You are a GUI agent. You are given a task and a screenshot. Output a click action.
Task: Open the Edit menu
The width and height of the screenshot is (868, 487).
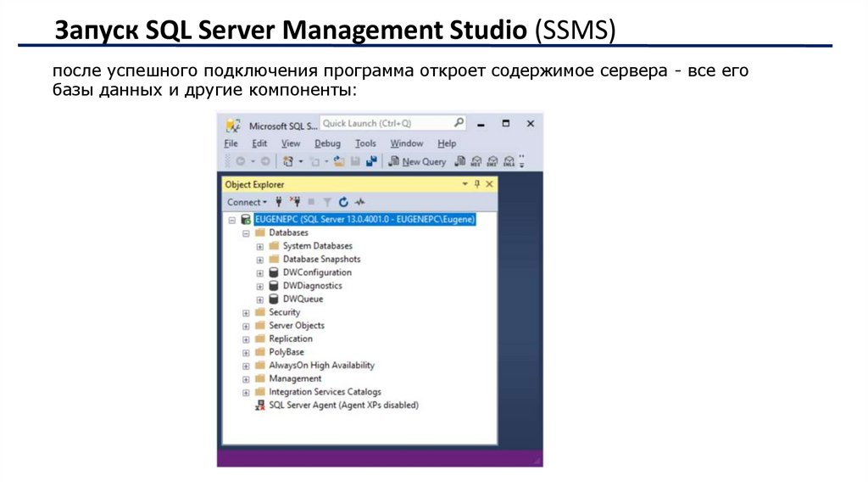click(x=259, y=143)
